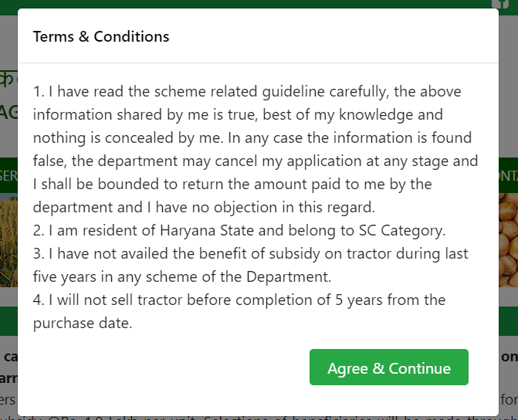Click the Terms & Conditions dialog title
This screenshot has height=420, width=518.
coord(101,36)
